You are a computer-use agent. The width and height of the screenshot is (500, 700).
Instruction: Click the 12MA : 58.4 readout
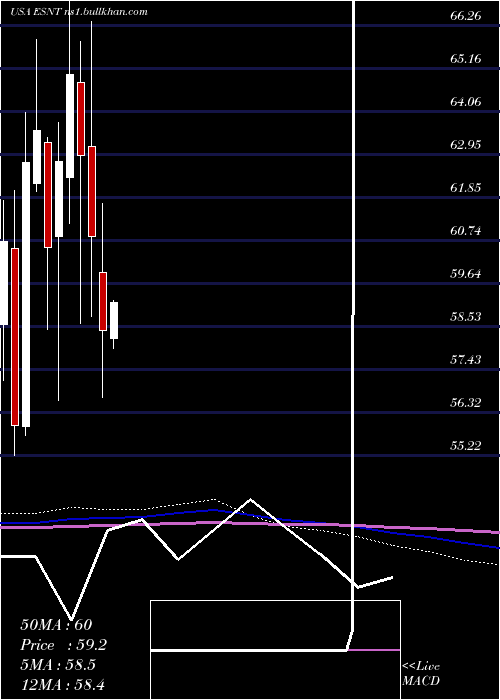62,684
